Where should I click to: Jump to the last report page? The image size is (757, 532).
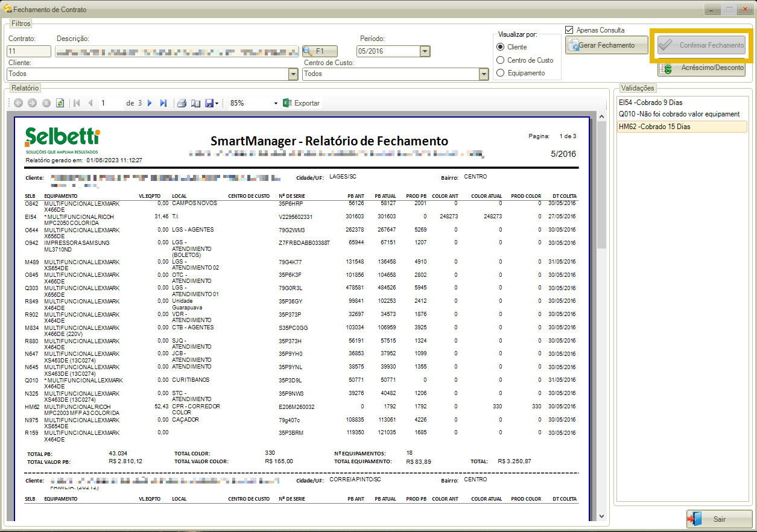pos(163,103)
